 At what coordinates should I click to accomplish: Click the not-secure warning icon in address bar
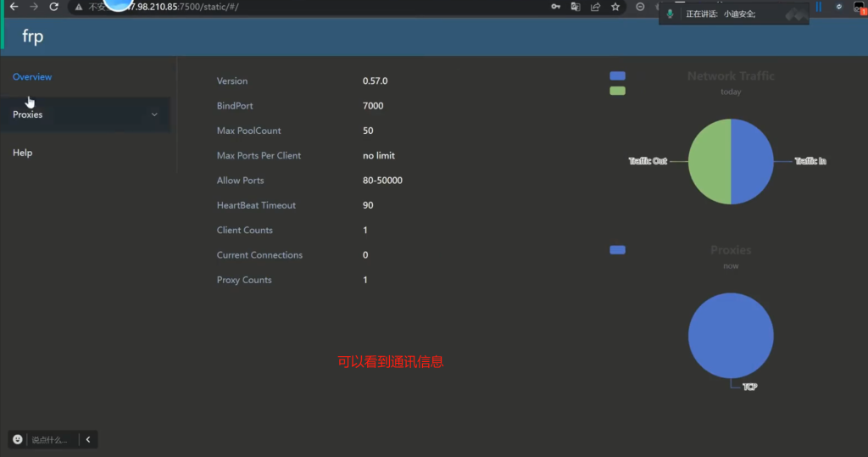pos(79,7)
